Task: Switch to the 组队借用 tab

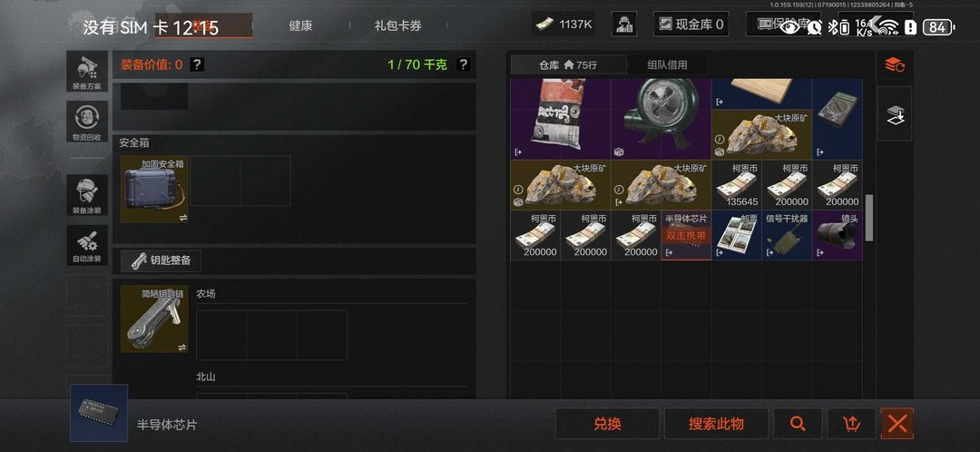Action: tap(667, 64)
